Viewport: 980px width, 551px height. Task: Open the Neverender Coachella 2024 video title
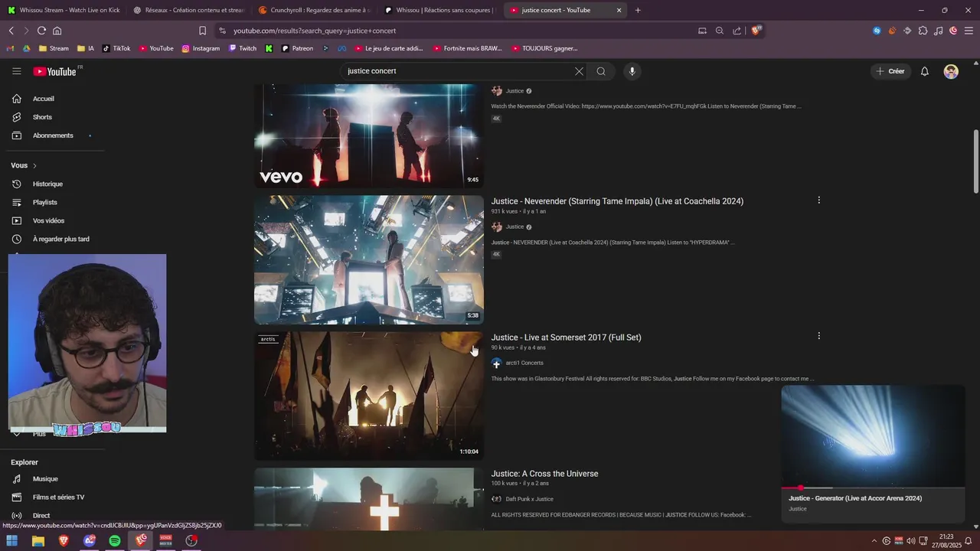[617, 201]
